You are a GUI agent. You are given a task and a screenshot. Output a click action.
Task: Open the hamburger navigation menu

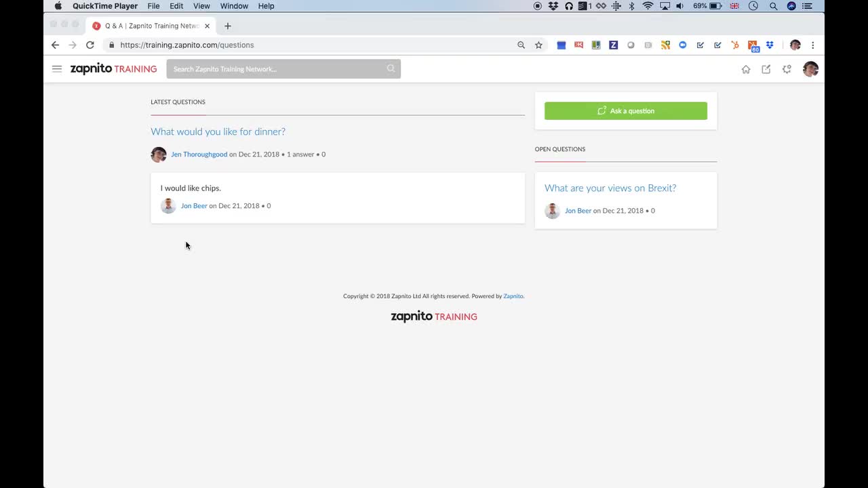click(57, 69)
